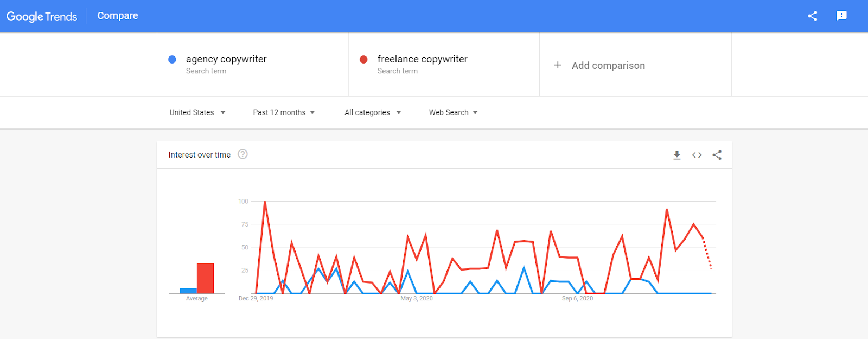Click the blue dot for agency copywriter

pos(172,59)
